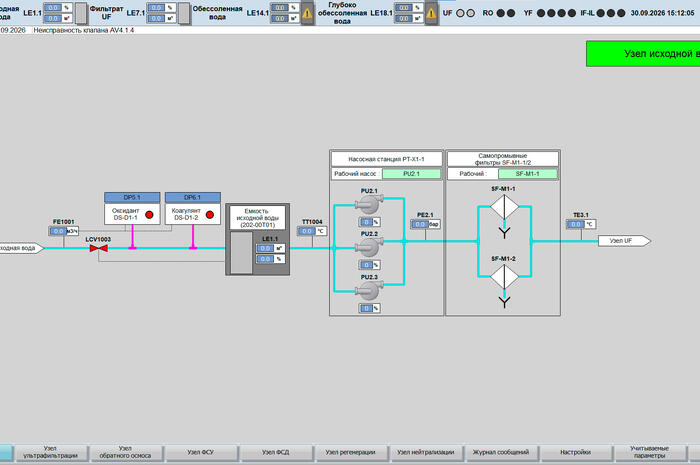
Task: Click the FE1001 flow value field
Action: coord(58,231)
